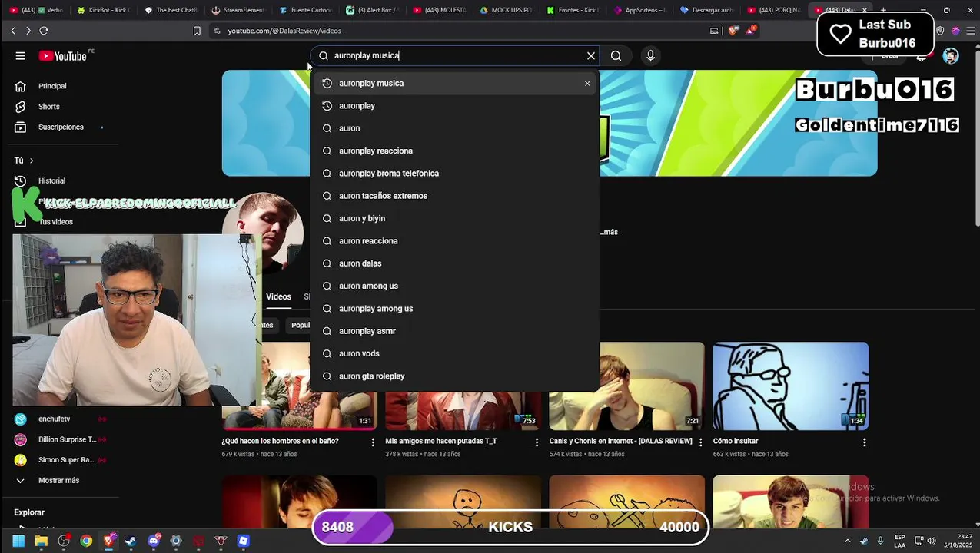This screenshot has height=553, width=980.
Task: Open options for '¿Qué hacen los hombres en el baño?'
Action: click(x=373, y=442)
